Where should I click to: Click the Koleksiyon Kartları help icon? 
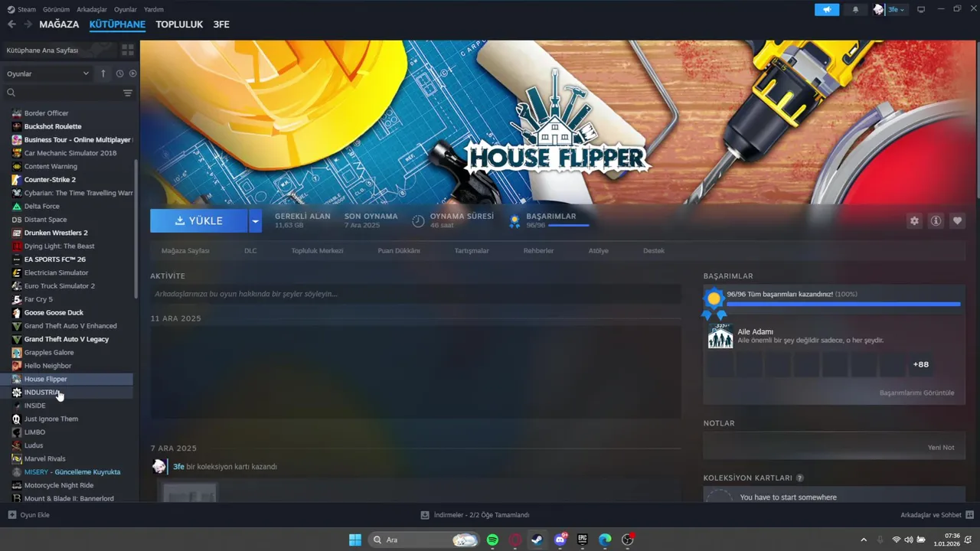pyautogui.click(x=799, y=478)
